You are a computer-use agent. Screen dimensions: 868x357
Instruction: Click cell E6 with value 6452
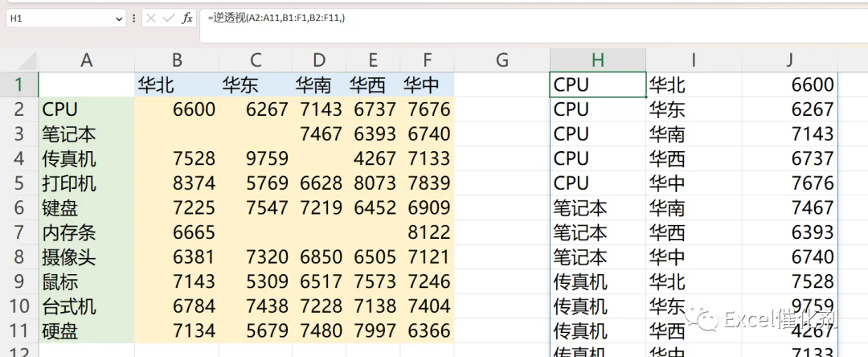point(373,208)
